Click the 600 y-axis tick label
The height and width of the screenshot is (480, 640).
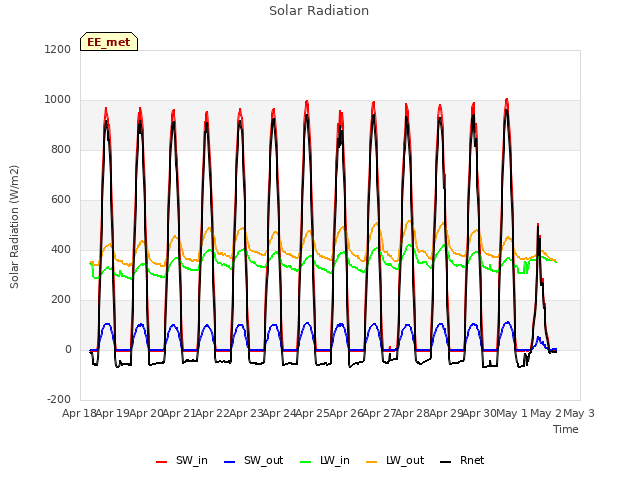tap(61, 200)
